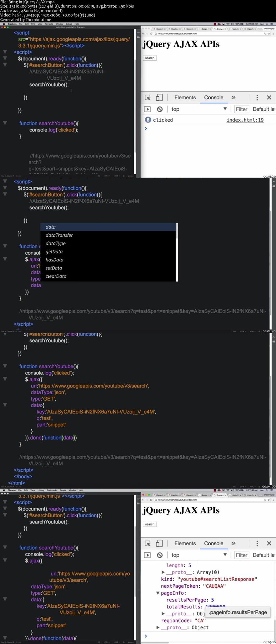The image size is (276, 644).
Task: Expand '__proto__: Object' below regionCode
Action: click(158, 627)
